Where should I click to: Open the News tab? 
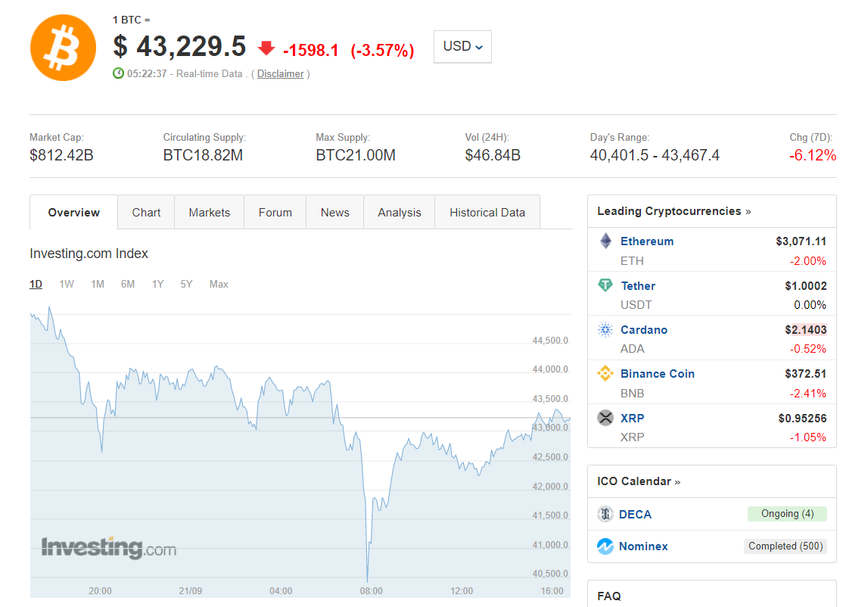[x=335, y=212]
